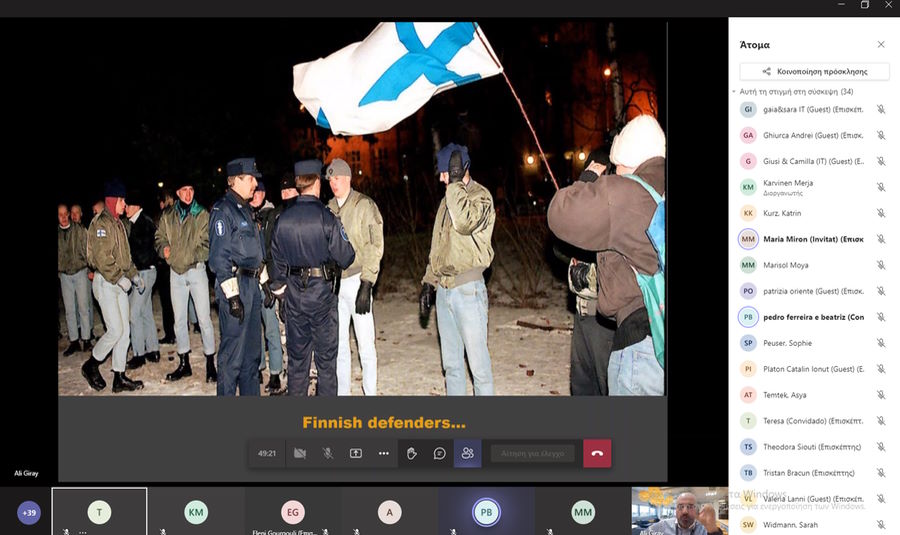Hang up the call with red button

pyautogui.click(x=597, y=453)
